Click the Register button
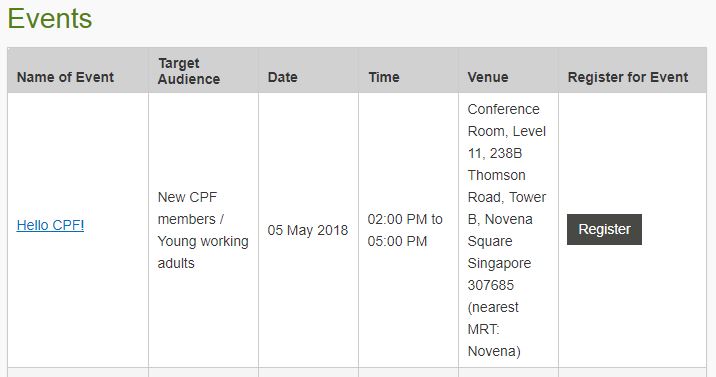Image resolution: width=716 pixels, height=377 pixels. [604, 229]
